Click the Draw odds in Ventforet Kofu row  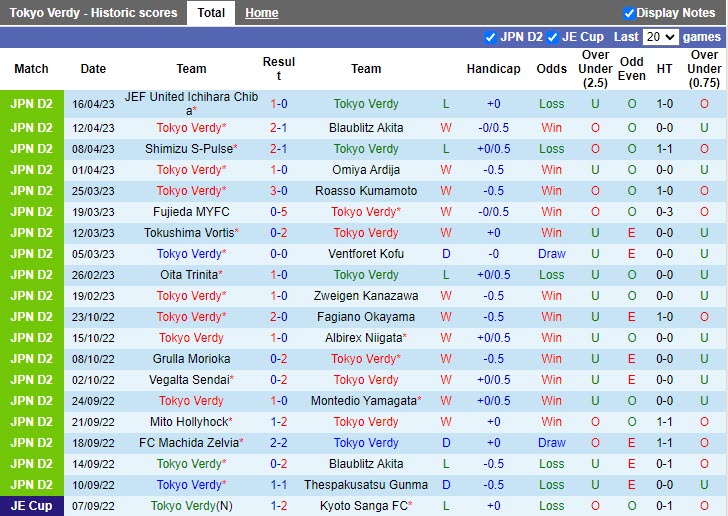click(551, 254)
